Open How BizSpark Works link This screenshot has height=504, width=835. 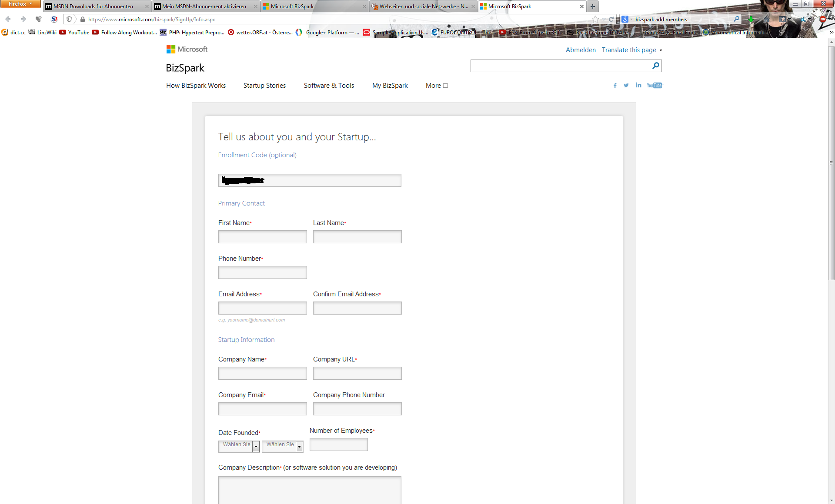[x=196, y=86]
